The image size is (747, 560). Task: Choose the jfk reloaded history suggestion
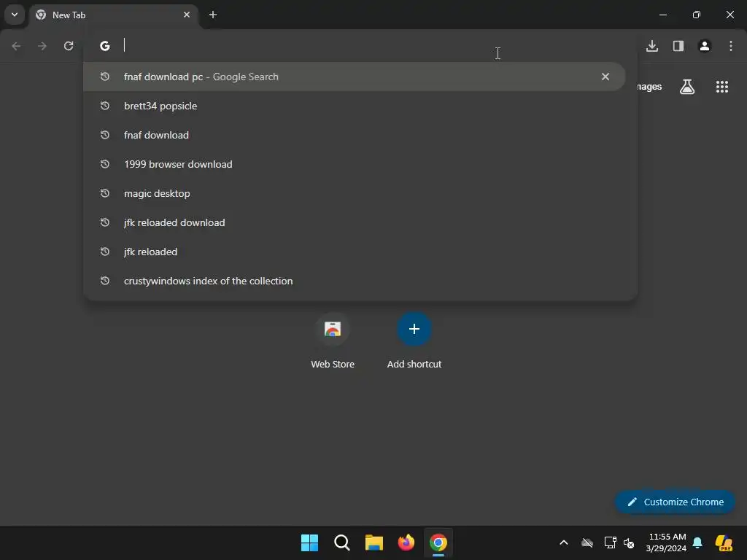coord(354,252)
